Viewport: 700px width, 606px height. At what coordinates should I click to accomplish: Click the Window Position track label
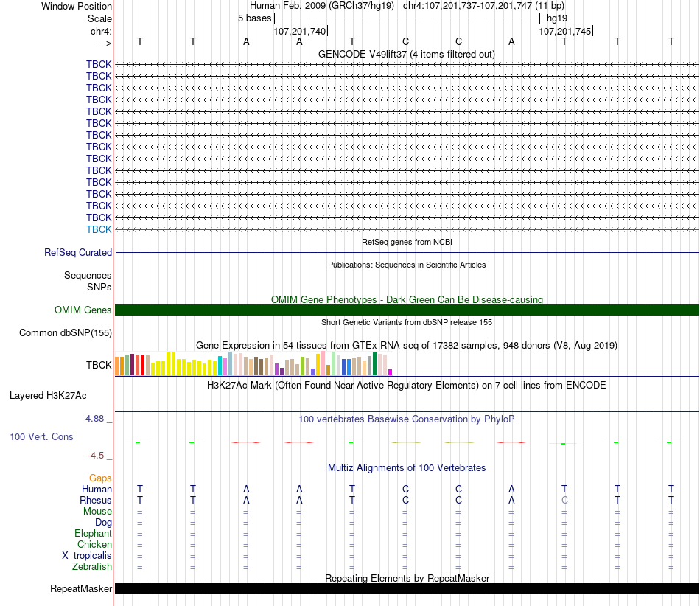[x=77, y=6]
